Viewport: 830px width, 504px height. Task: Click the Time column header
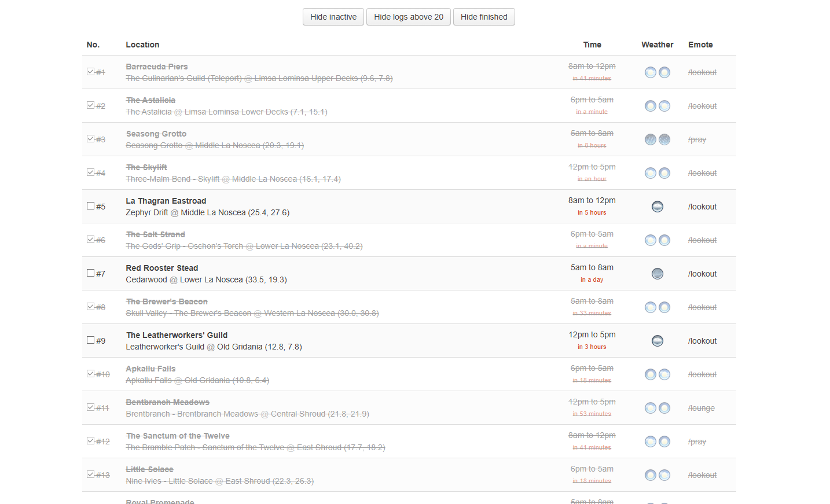click(592, 45)
